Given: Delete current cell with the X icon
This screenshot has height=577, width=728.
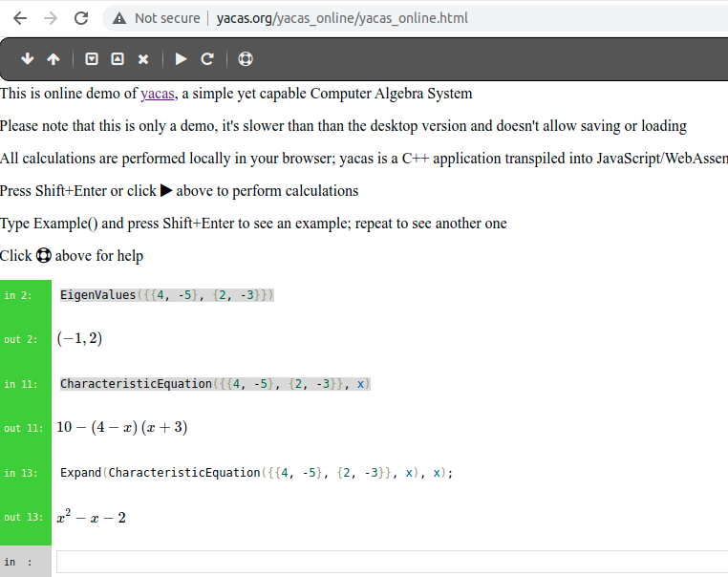Looking at the screenshot, I should (143, 59).
